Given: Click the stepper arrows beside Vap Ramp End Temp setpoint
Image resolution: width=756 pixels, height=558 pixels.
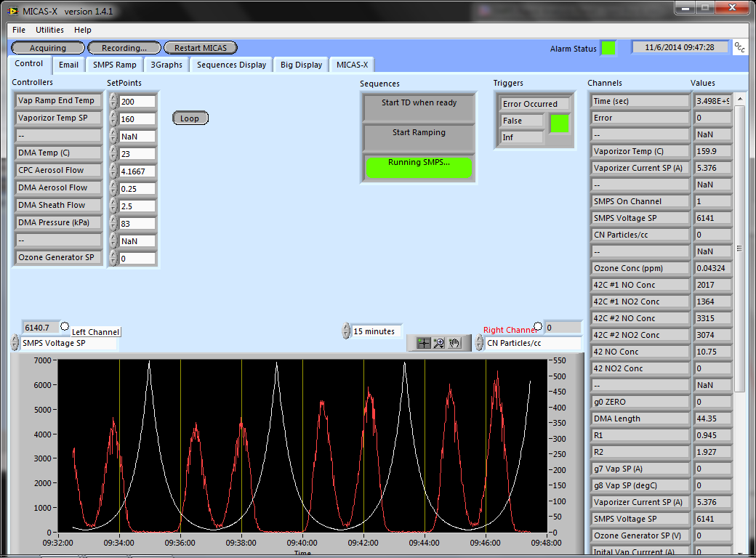Looking at the screenshot, I should [x=113, y=101].
